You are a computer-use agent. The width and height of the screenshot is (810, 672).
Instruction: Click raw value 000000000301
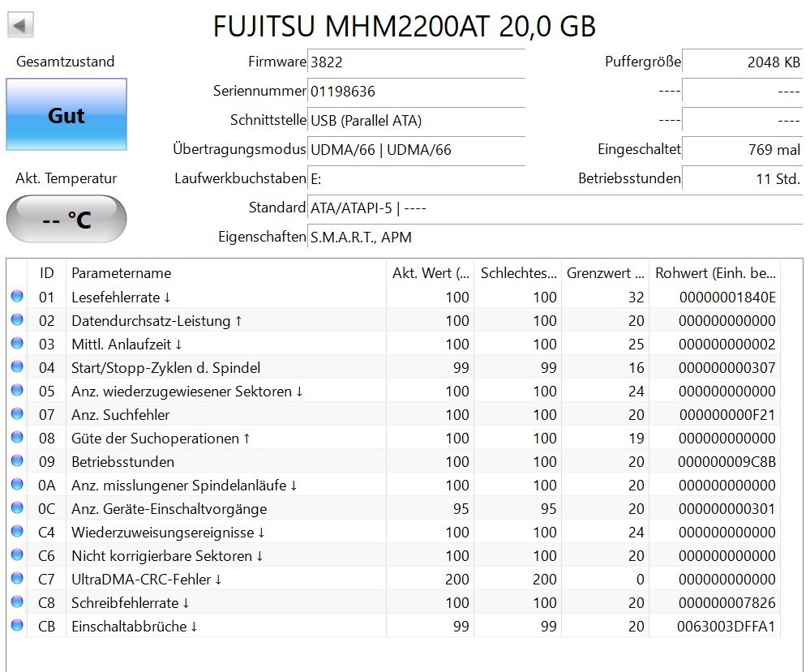tap(727, 509)
